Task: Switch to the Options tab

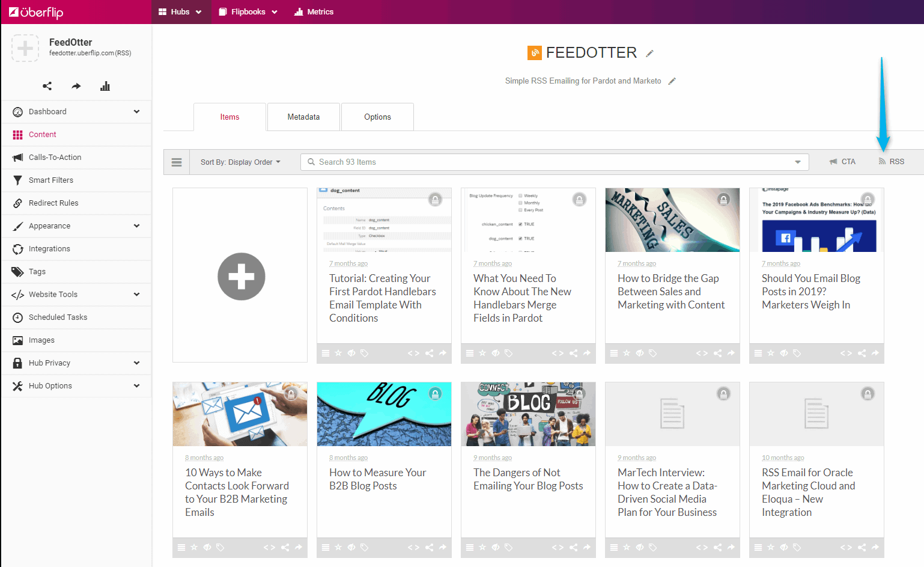Action: (x=377, y=117)
